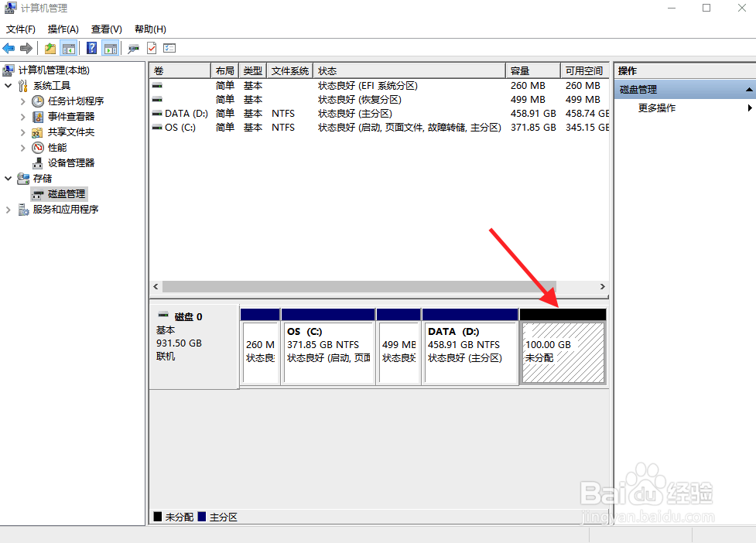
Task: Collapse the 磁盘管理 actions section arrow
Action: [749, 90]
